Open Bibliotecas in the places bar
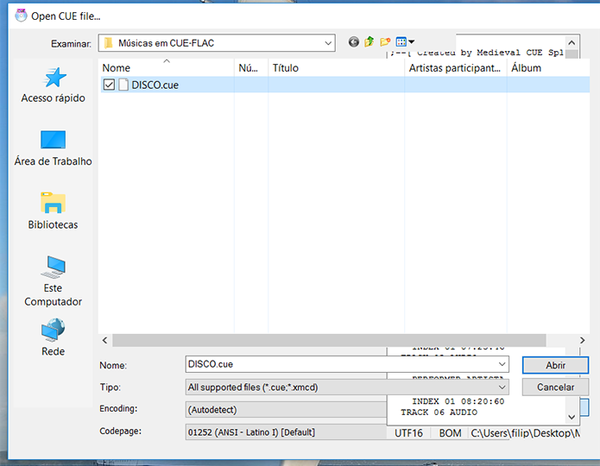600x466 pixels. [x=53, y=211]
